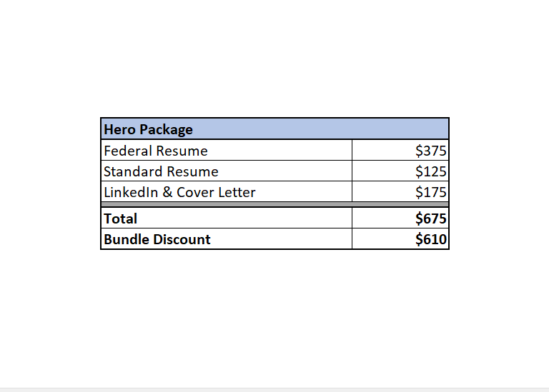Screen dimensions: 549x392
Task: Click empty blue area at header's right end
Action: click(x=400, y=129)
